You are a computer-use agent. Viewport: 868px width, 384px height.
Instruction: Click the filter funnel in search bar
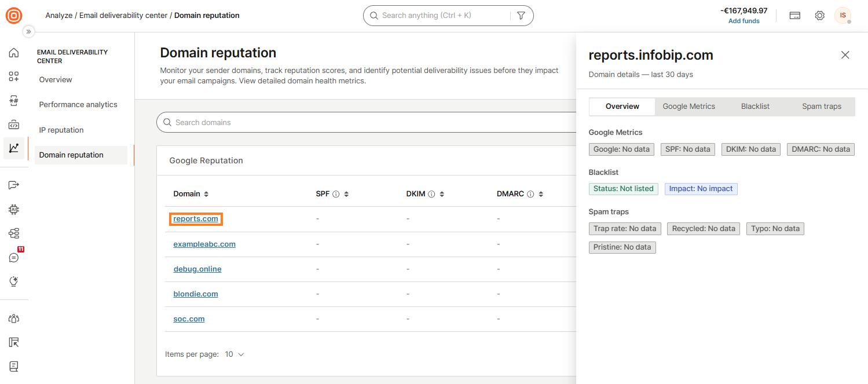click(521, 16)
